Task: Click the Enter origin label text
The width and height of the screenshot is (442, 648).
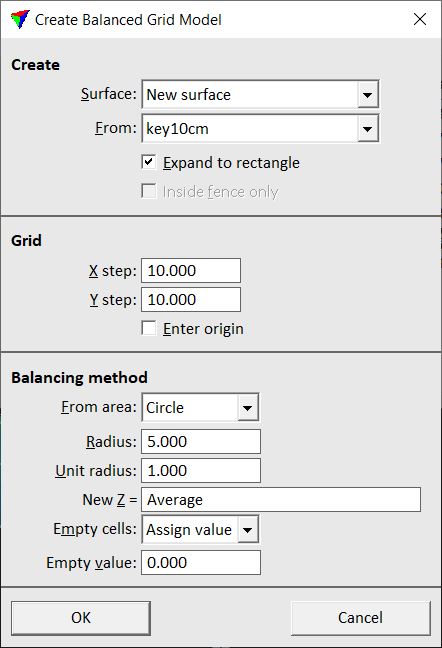Action: point(203,329)
